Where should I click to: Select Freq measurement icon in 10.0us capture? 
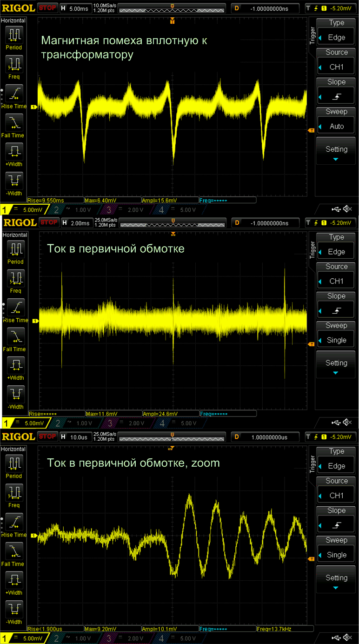[14, 492]
